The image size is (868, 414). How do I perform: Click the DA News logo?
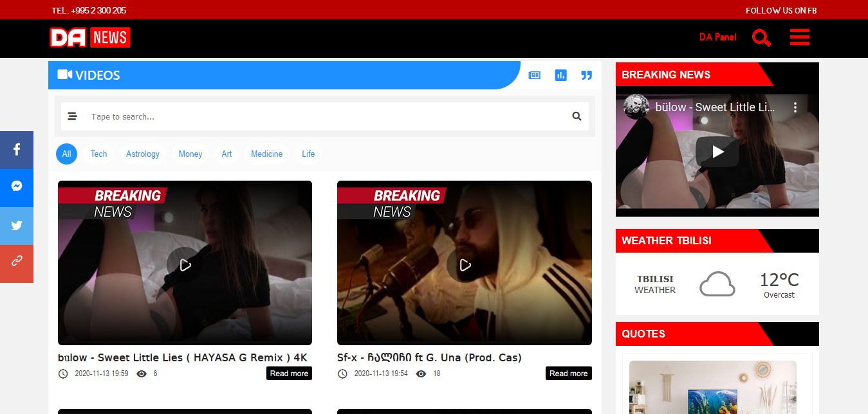[x=90, y=37]
